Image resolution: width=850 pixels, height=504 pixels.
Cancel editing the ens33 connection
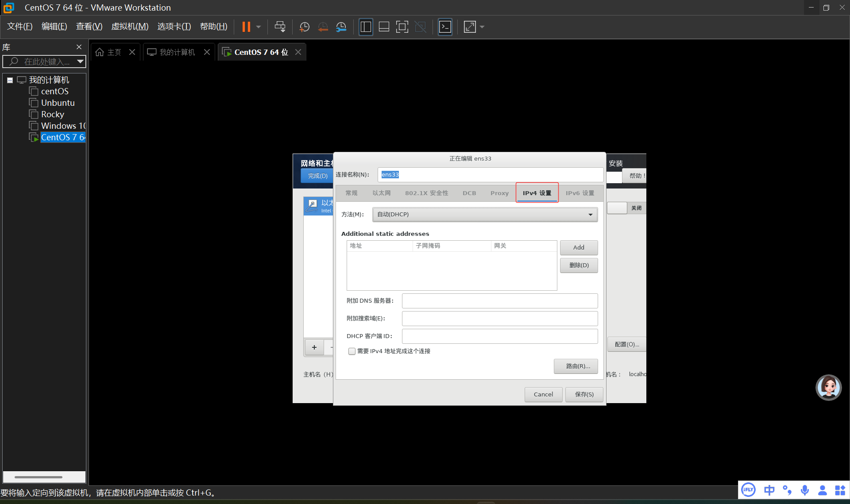click(543, 395)
